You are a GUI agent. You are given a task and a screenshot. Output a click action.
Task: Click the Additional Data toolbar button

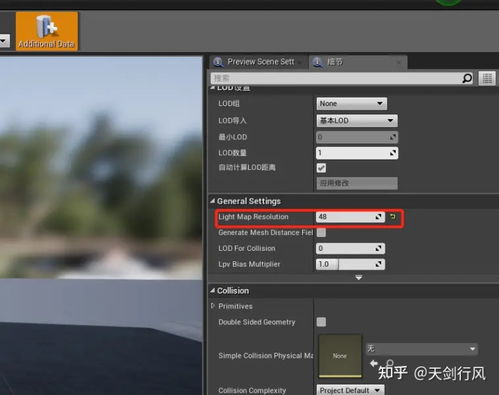47,31
